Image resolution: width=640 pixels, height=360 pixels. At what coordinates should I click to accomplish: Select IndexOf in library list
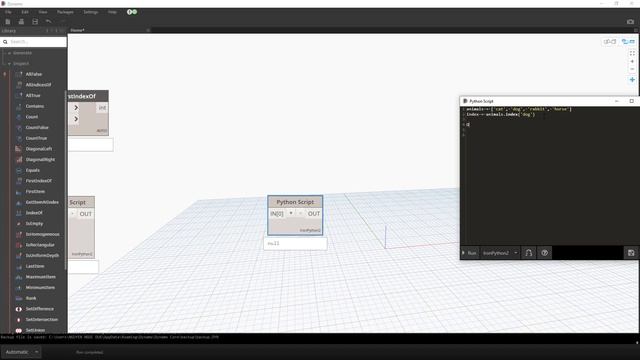point(34,213)
